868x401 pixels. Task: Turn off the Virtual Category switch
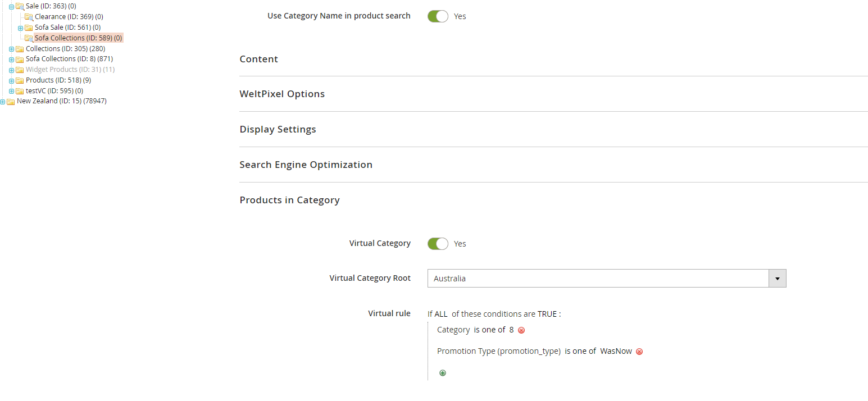pyautogui.click(x=438, y=243)
